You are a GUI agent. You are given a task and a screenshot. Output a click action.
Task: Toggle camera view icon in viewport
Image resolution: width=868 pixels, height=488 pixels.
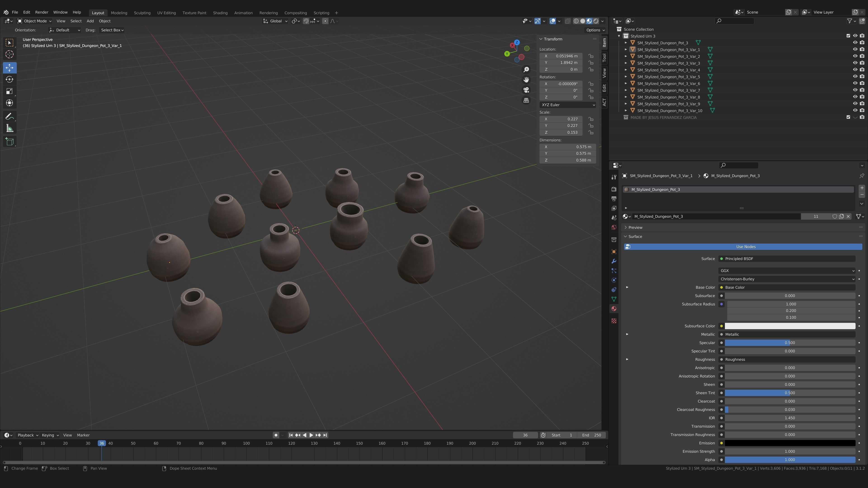point(526,90)
